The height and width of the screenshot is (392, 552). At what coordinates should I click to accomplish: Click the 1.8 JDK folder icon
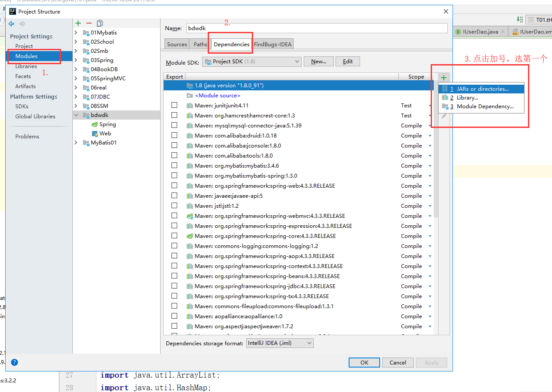click(189, 86)
